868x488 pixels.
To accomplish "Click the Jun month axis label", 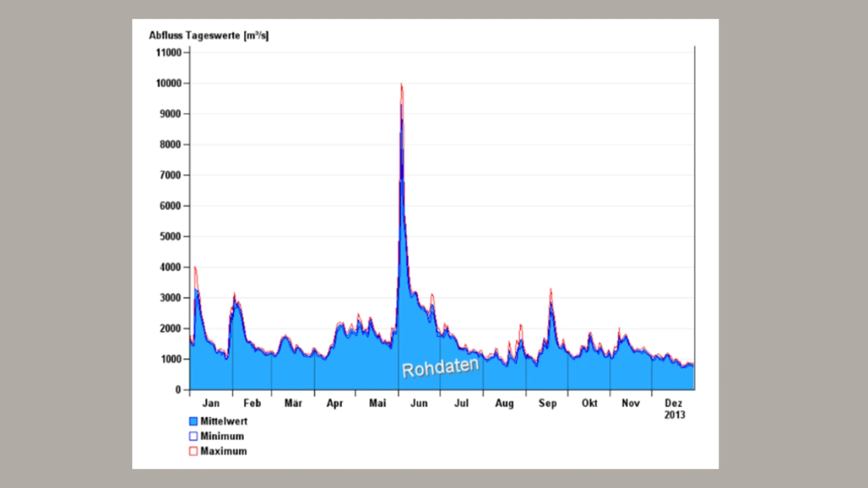I will click(418, 403).
